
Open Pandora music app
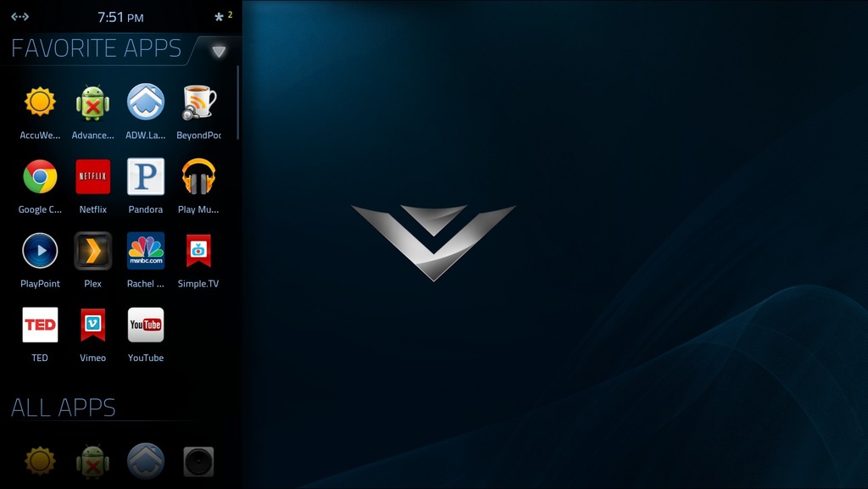[x=146, y=177]
